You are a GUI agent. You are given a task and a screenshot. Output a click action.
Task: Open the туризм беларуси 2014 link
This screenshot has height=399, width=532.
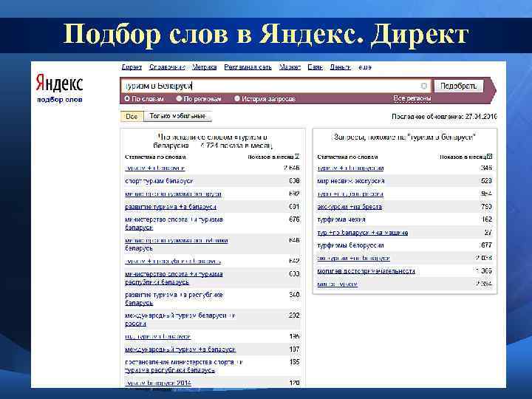coord(158,383)
